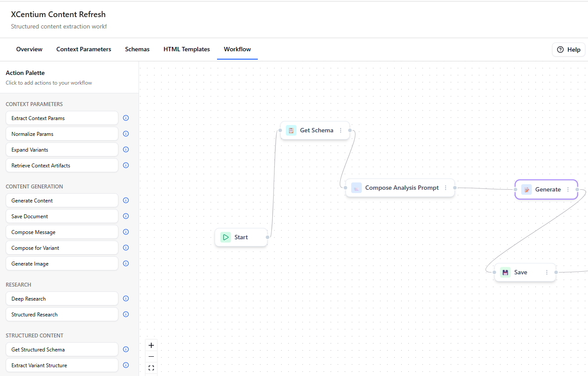588x376 pixels.
Task: Click the Generate node's sparkle icon
Action: 527,189
